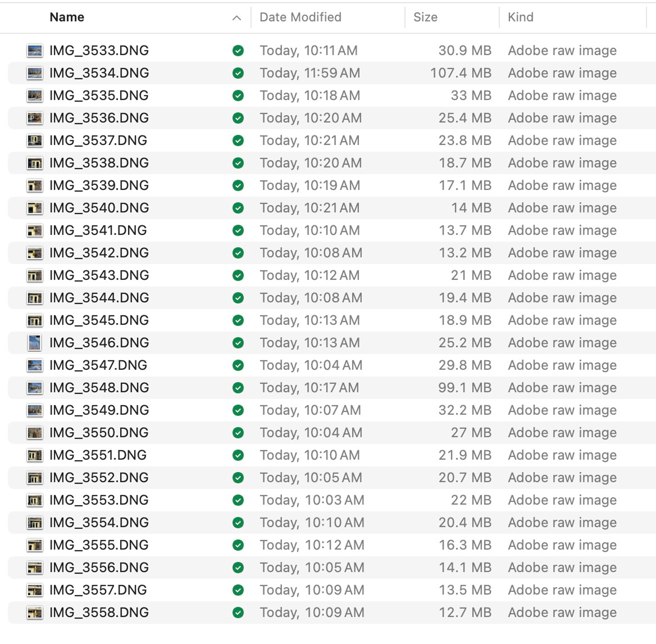Viewport: 656px width, 644px height.
Task: Sort files by Date Modified column
Action: pos(300,17)
